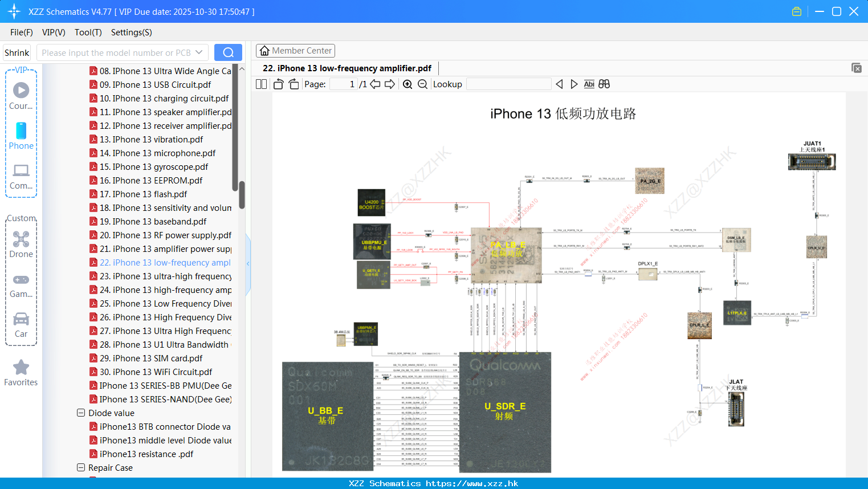The height and width of the screenshot is (489, 868).
Task: Open iPhone13 BTB connector Diode value file
Action: tap(160, 426)
